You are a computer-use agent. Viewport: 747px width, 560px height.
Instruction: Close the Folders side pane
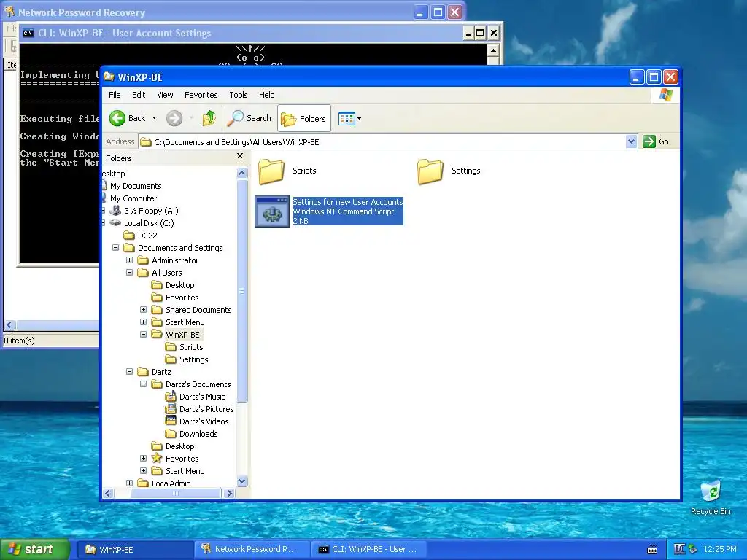240,156
